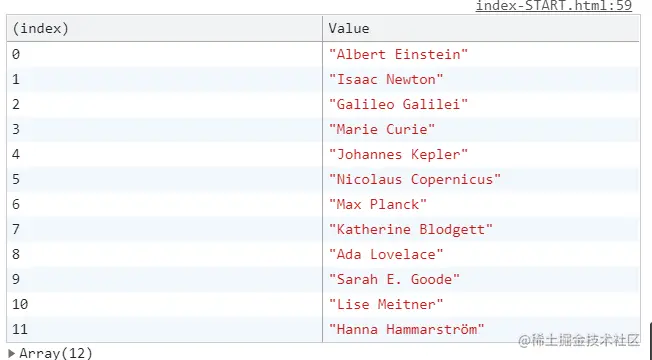Select the "Marie Curie" table cell
652x360 pixels.
tap(481, 129)
